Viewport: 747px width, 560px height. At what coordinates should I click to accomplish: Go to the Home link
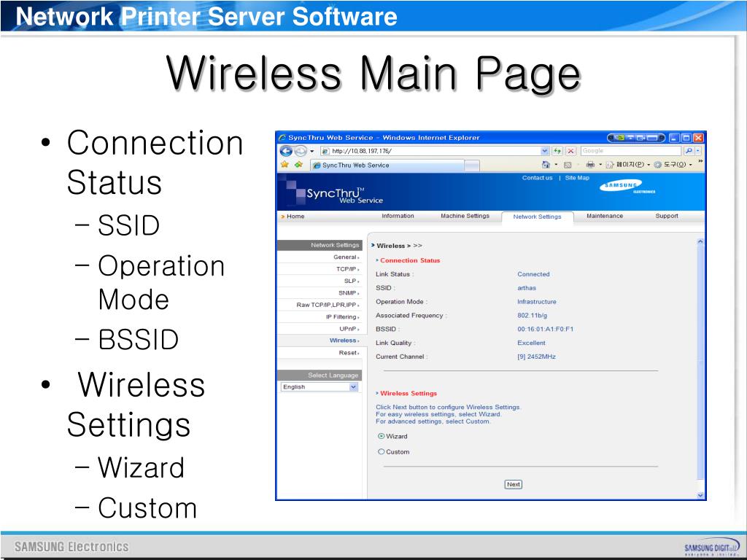295,216
